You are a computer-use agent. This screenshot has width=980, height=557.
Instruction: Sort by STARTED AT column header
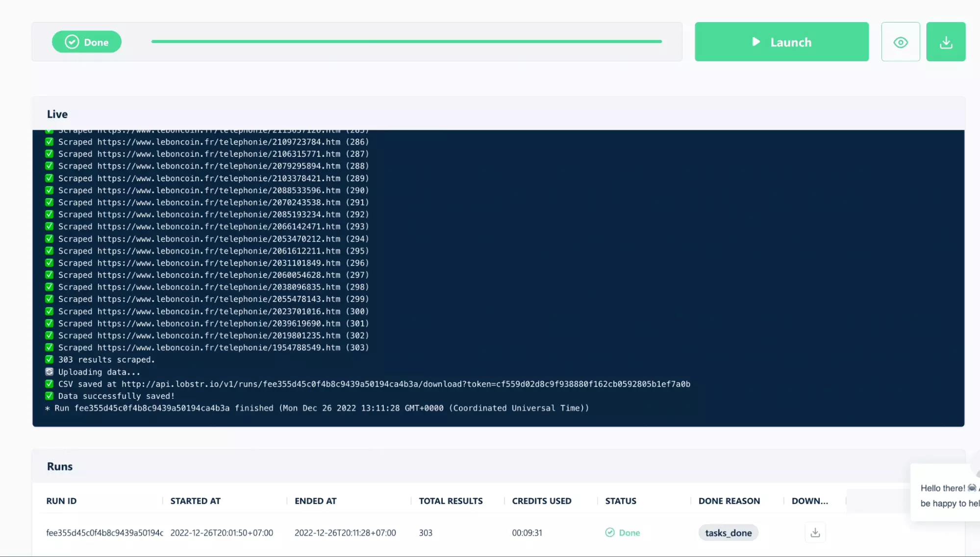[x=195, y=501]
